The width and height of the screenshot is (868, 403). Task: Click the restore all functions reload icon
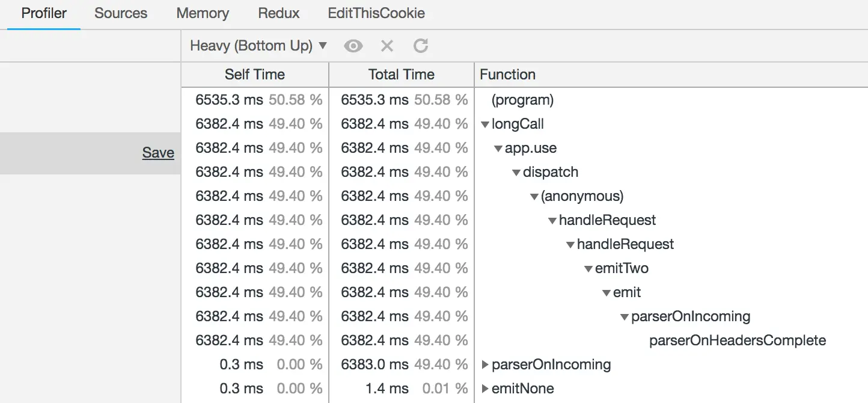421,46
